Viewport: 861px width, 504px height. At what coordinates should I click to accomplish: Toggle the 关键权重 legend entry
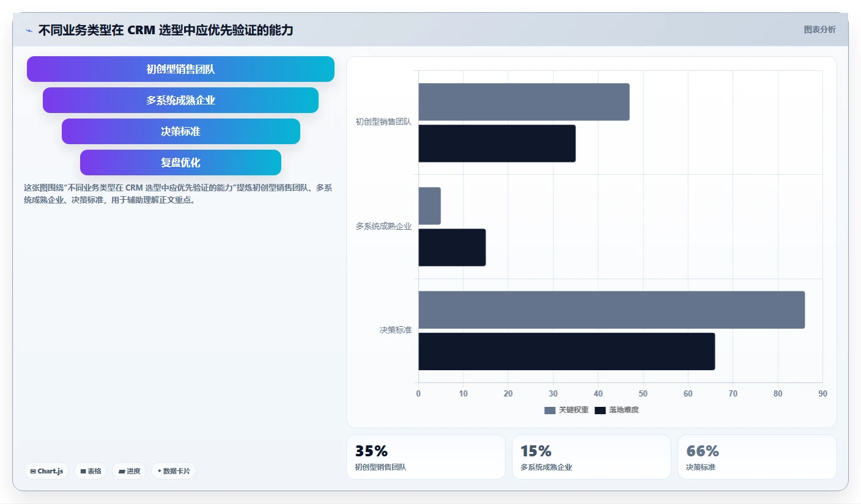[566, 410]
